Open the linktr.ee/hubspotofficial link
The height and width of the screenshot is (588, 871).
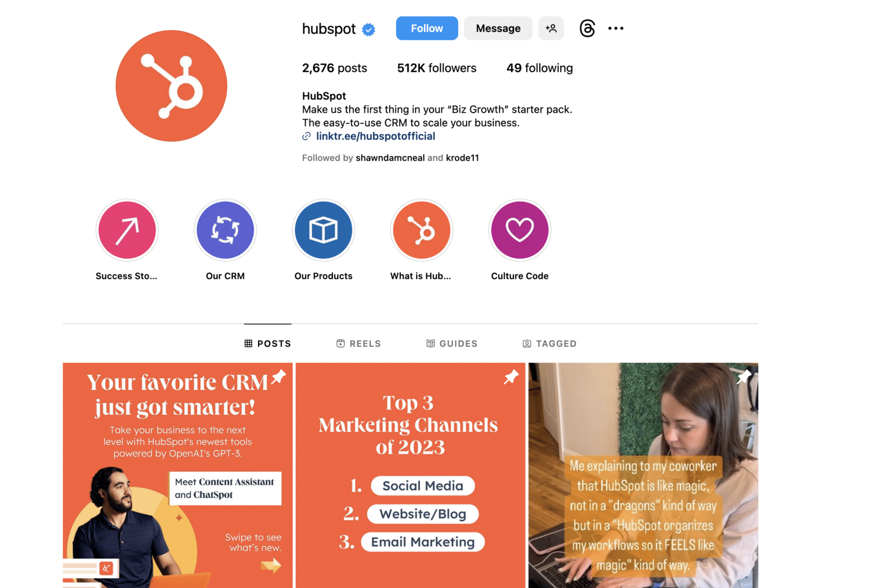[x=375, y=136]
